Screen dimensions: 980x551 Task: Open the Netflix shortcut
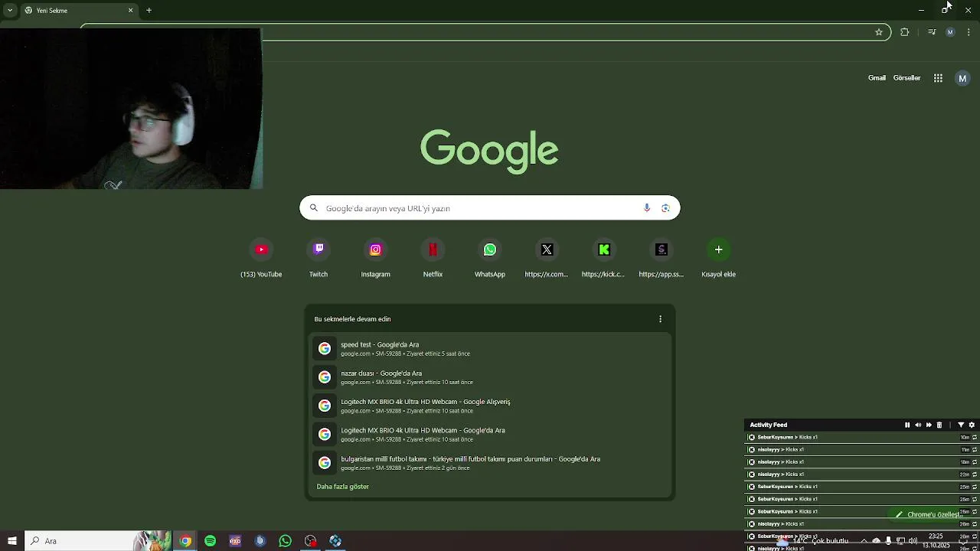(433, 259)
